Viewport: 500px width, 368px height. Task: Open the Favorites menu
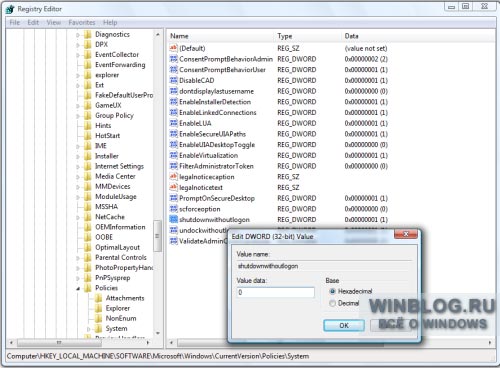point(82,22)
